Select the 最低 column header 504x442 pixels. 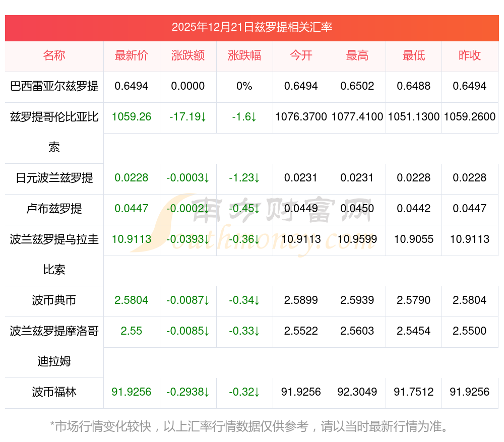(414, 56)
